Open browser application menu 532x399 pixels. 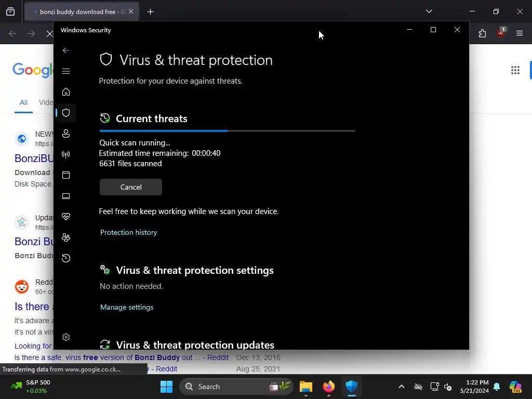(520, 33)
